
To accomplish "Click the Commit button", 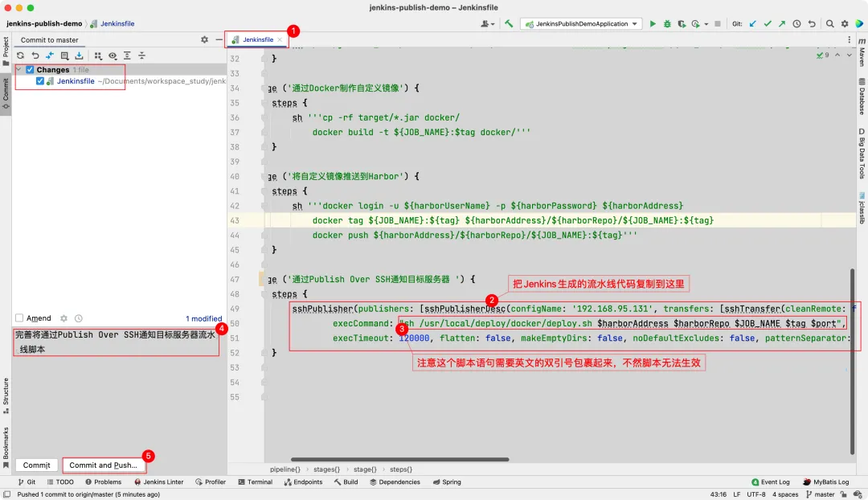I will [36, 465].
